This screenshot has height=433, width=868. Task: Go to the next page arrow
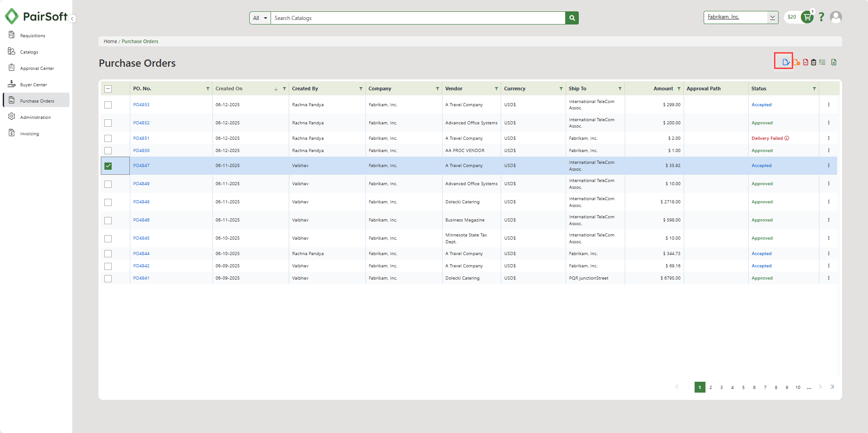click(x=820, y=387)
